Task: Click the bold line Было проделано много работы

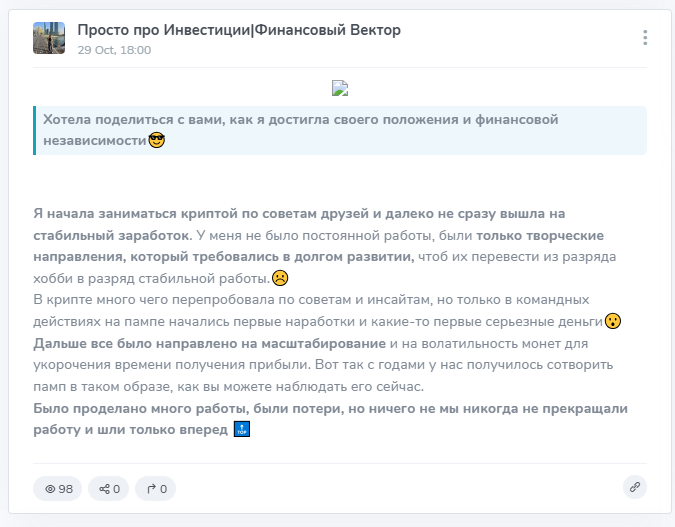Action: pyautogui.click(x=330, y=408)
